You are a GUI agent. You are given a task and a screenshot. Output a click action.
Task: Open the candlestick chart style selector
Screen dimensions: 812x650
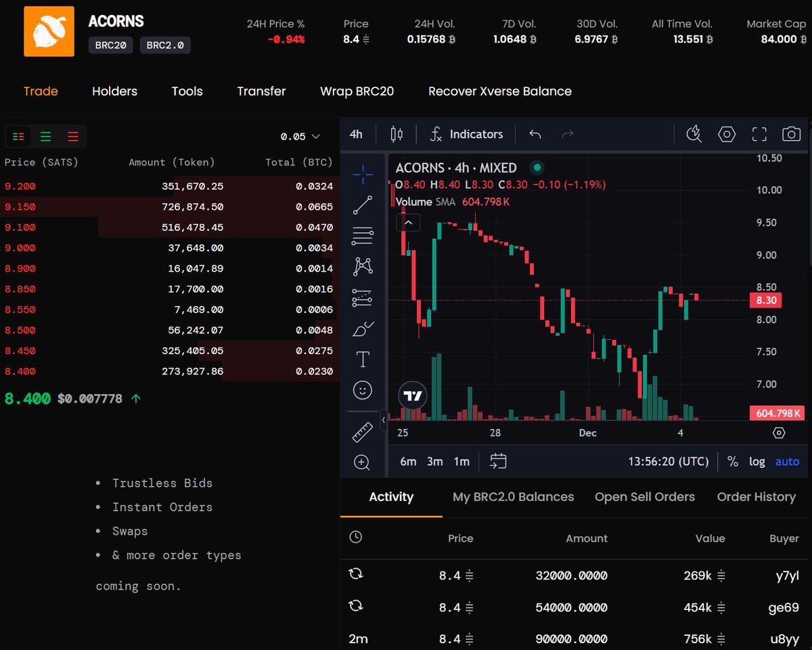397,134
